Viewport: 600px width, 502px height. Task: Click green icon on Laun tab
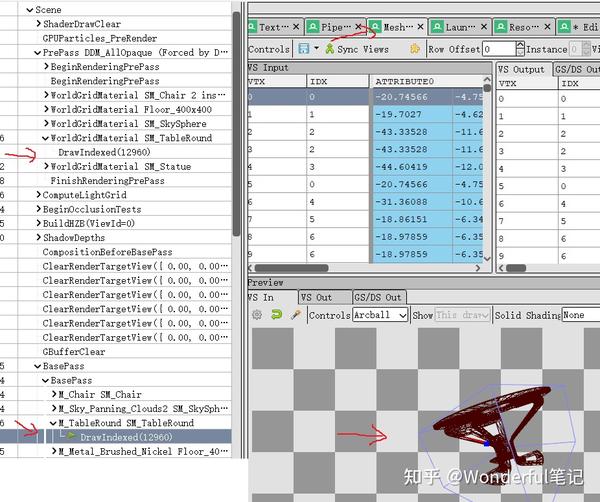pos(437,27)
